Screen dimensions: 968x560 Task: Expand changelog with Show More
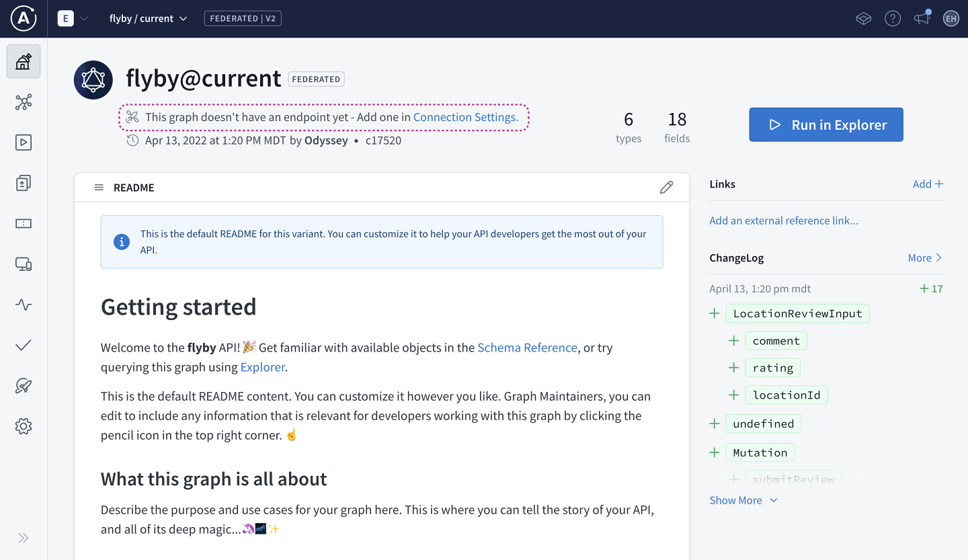pyautogui.click(x=743, y=500)
